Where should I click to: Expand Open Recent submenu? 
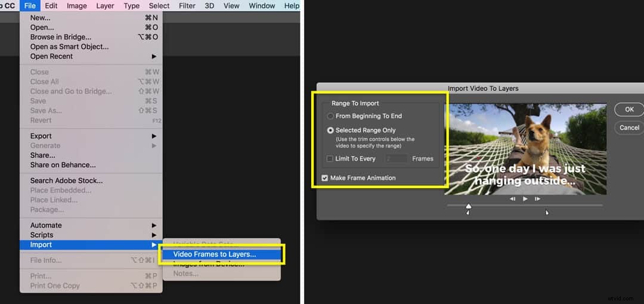[91, 56]
